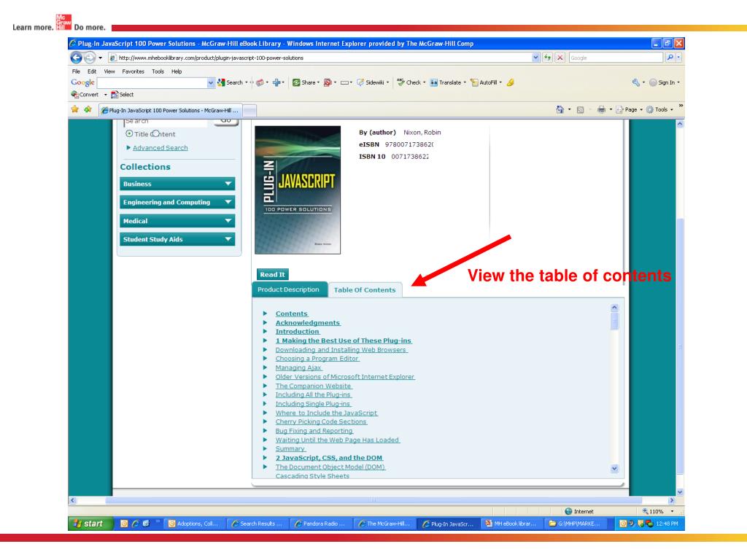
Task: Click the Contents link in the list
Action: click(x=292, y=314)
